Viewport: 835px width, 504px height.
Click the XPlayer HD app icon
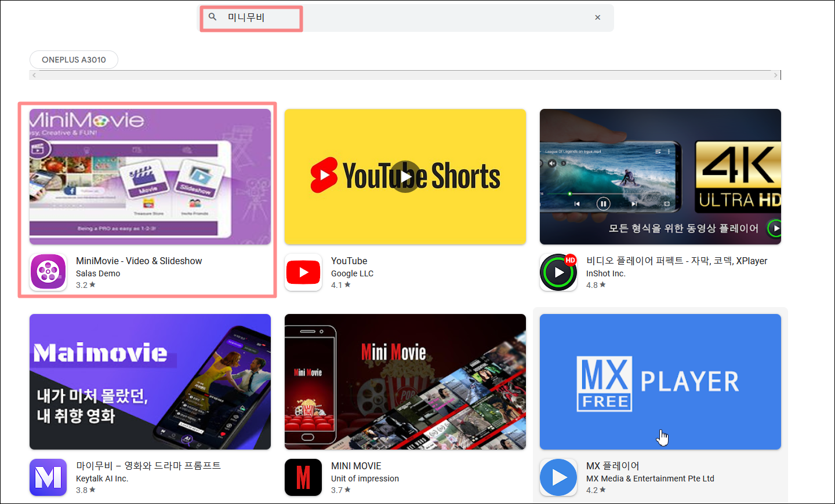[x=558, y=272]
